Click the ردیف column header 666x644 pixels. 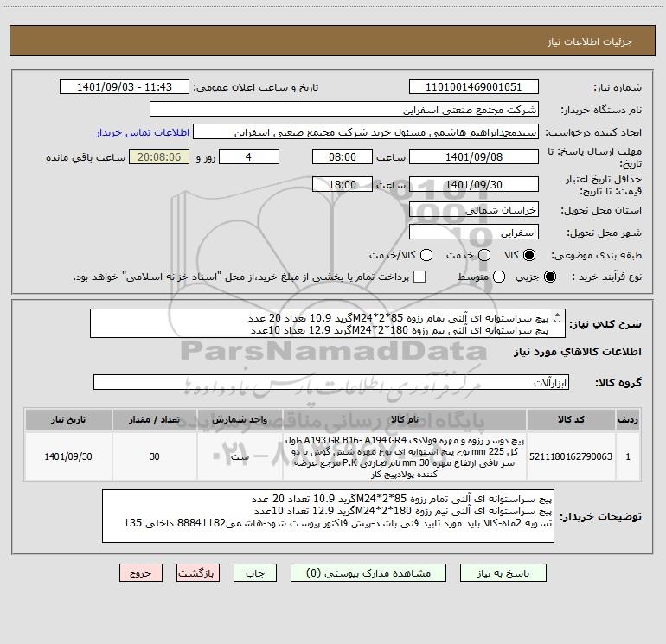628,419
